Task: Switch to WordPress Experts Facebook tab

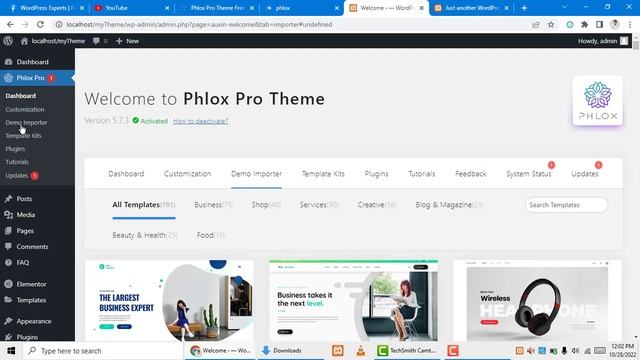Action: pos(46,8)
